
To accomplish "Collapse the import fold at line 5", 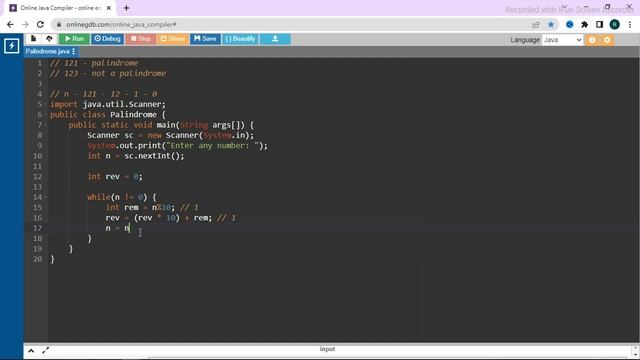I will pyautogui.click(x=45, y=104).
